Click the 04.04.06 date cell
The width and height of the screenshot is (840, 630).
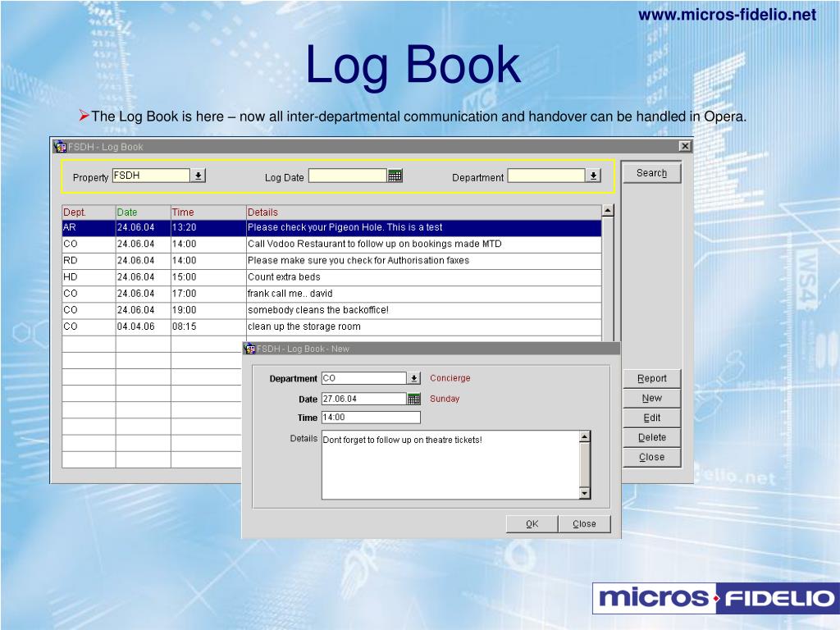coord(143,326)
